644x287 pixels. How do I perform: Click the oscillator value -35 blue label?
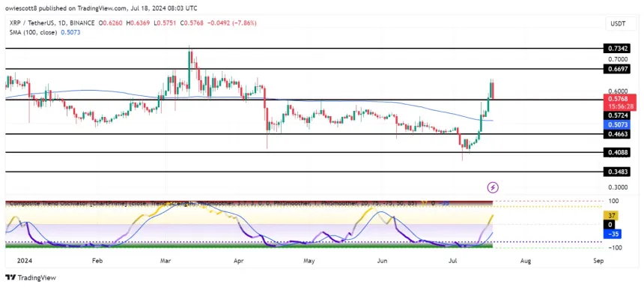click(613, 235)
